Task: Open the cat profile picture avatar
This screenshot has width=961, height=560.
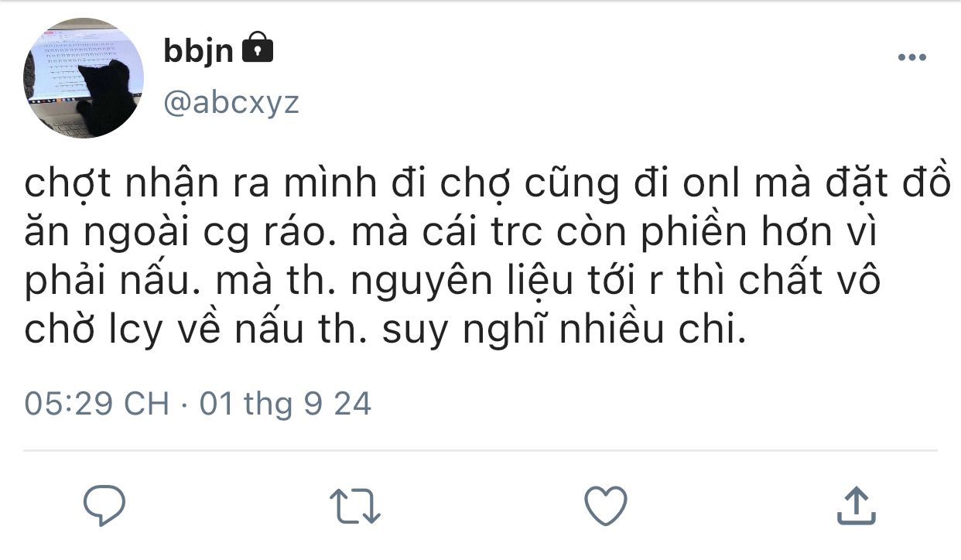Action: tap(84, 78)
